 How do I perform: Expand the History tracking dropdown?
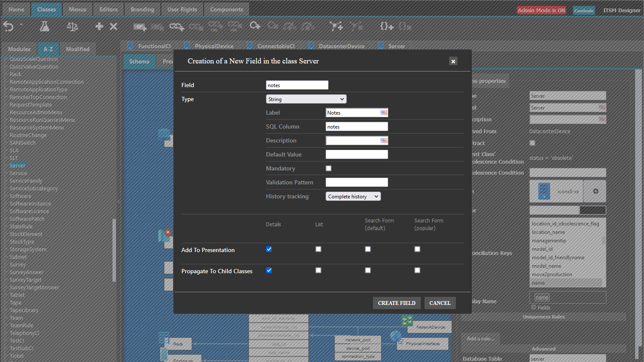353,196
